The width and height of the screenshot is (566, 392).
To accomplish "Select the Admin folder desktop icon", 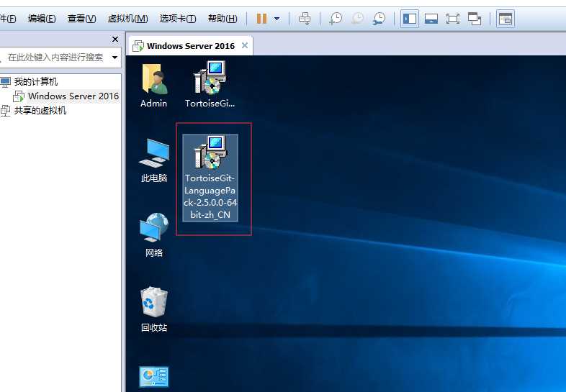I will 154,86.
